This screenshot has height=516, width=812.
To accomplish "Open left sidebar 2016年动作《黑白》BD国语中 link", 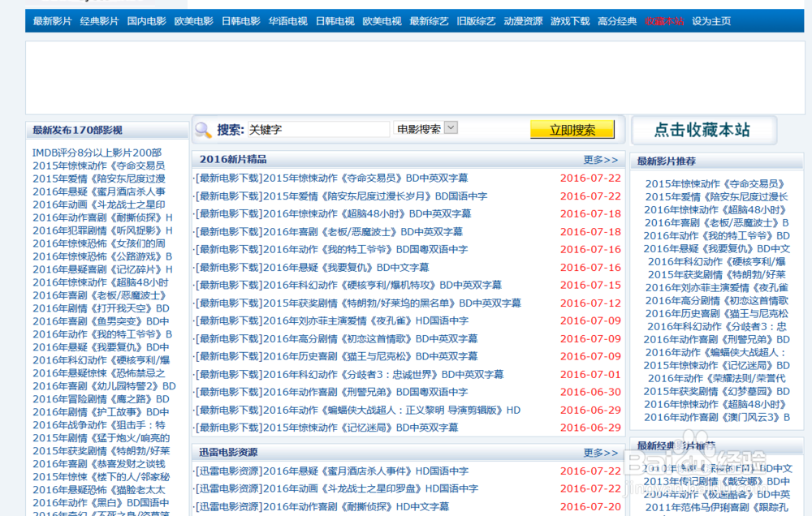I will point(101,503).
